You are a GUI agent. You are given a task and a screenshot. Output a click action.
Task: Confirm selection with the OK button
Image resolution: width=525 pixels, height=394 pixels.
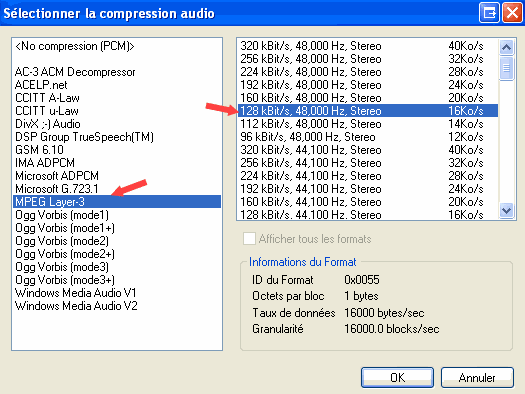click(397, 378)
